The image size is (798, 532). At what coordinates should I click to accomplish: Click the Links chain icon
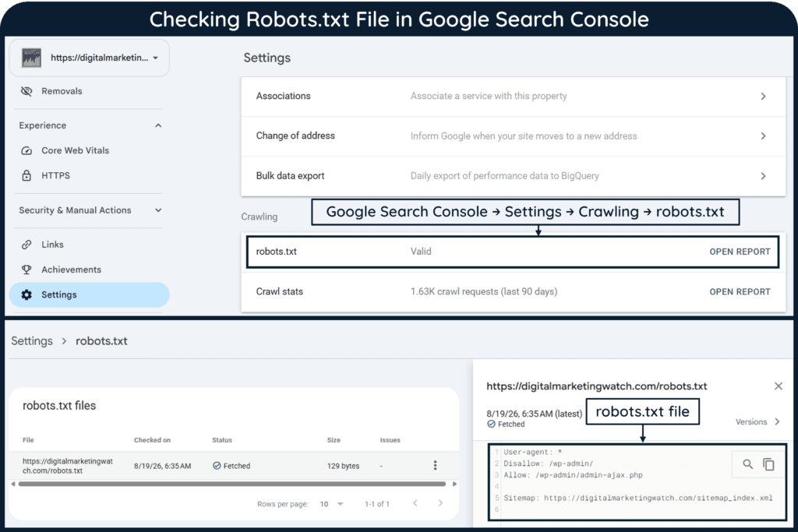point(26,245)
